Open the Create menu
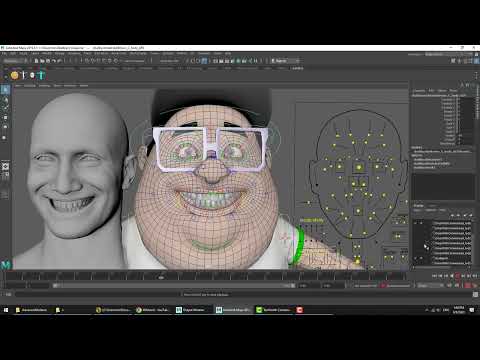This screenshot has width=480, height=360. click(23, 53)
